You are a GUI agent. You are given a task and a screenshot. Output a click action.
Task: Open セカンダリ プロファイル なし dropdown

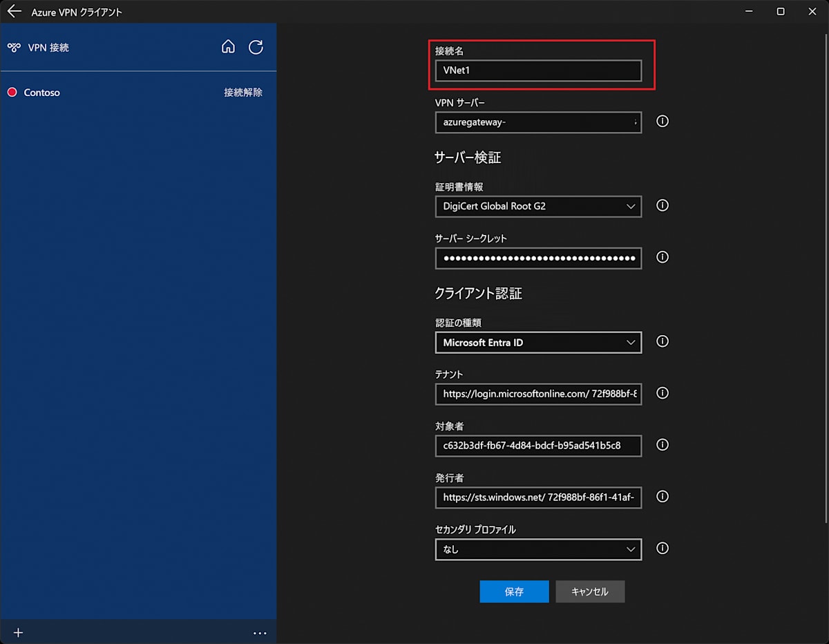pyautogui.click(x=538, y=549)
